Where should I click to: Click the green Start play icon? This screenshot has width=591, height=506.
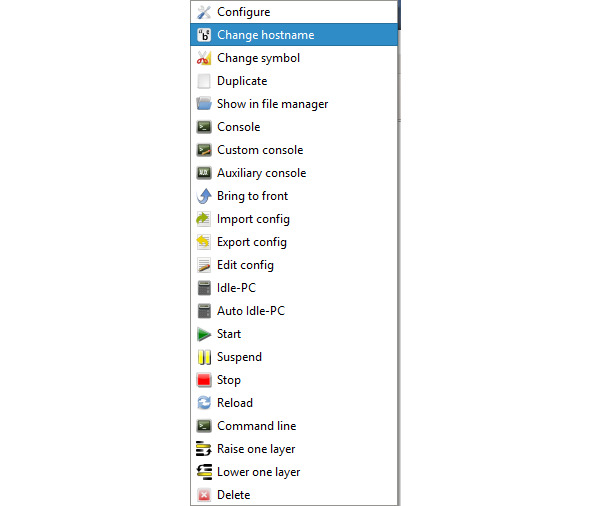tap(204, 334)
